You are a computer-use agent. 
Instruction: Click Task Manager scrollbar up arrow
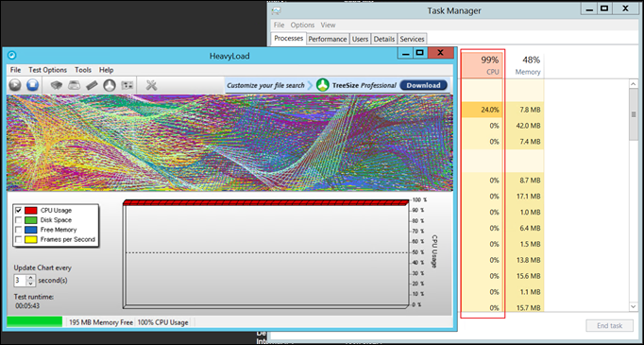[x=634, y=84]
